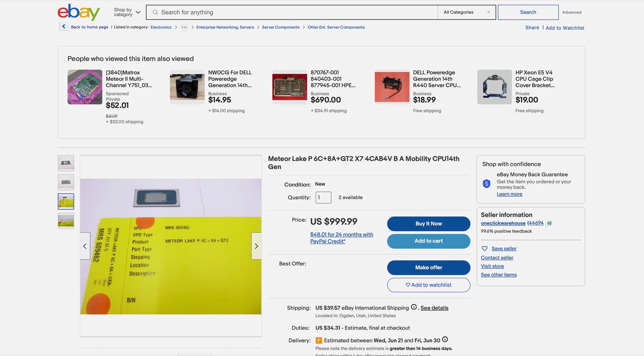Click the Search button
This screenshot has width=644, height=356.
tap(528, 12)
